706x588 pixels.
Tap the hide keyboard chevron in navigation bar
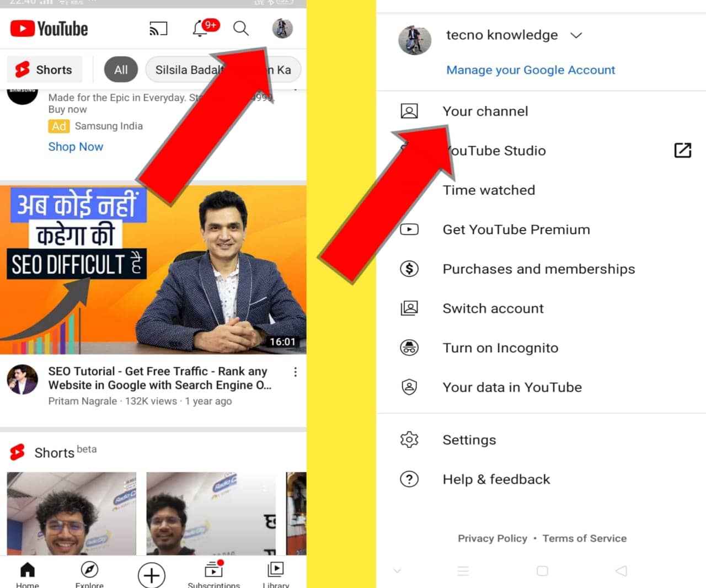(397, 571)
